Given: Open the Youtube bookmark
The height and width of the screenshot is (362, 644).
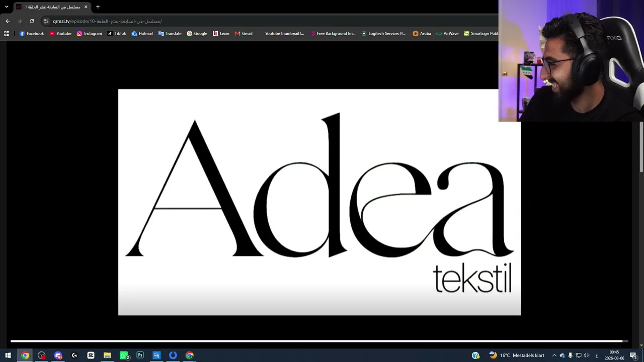Looking at the screenshot, I should click(x=60, y=34).
